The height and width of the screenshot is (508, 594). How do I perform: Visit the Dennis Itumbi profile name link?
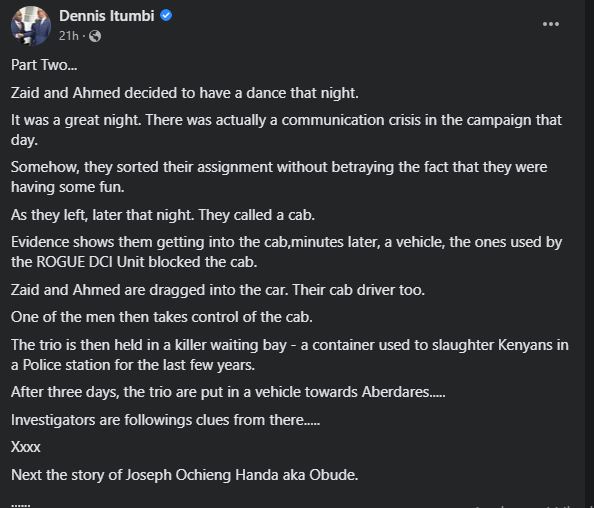click(x=107, y=16)
